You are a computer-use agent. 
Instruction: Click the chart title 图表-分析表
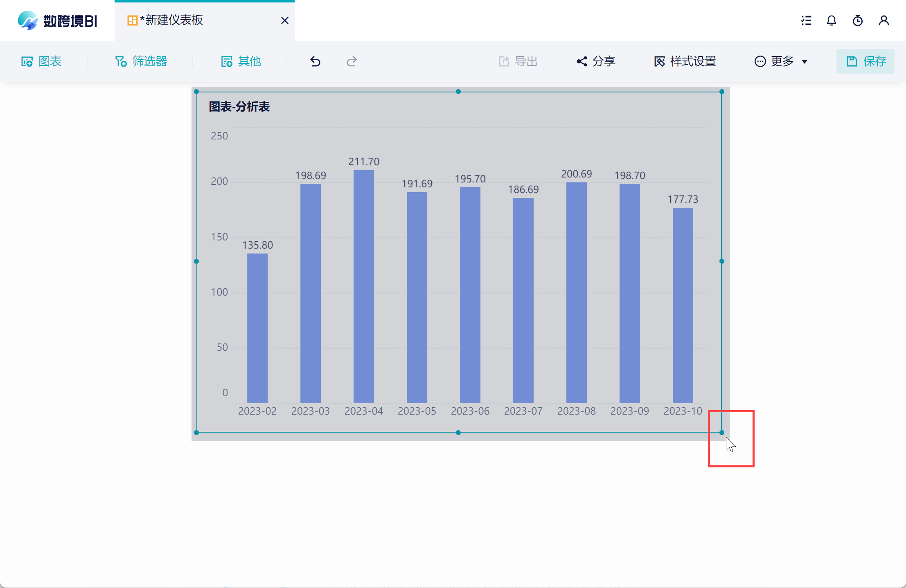tap(239, 107)
